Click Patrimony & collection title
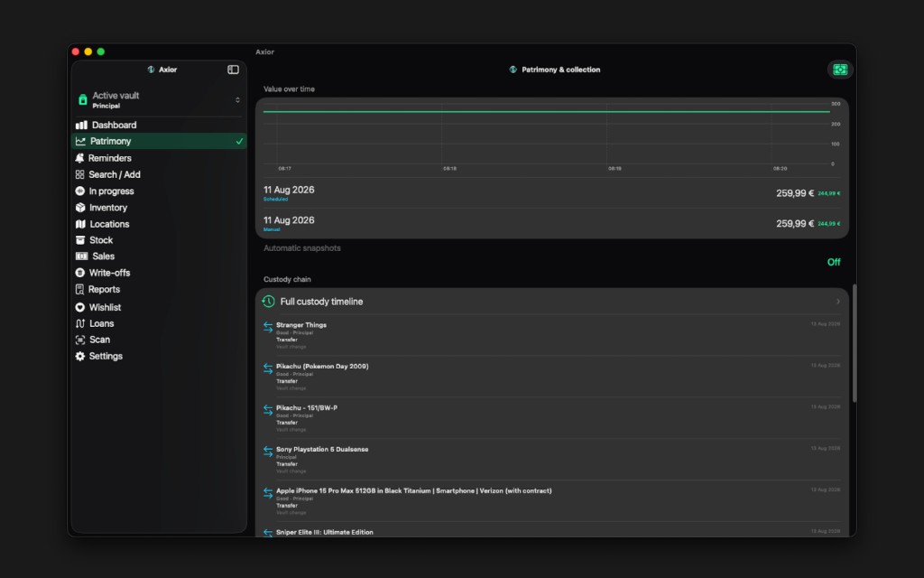Screen dimensions: 924x578 tap(560, 70)
